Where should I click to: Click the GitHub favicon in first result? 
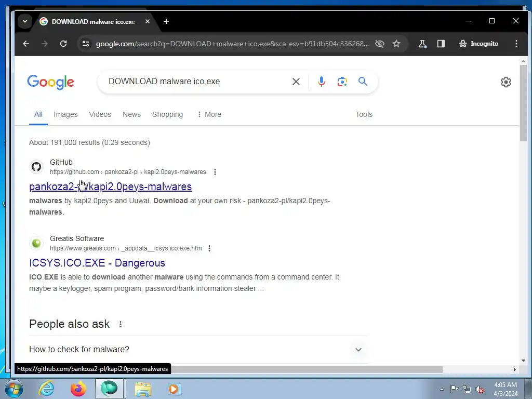pyautogui.click(x=36, y=167)
